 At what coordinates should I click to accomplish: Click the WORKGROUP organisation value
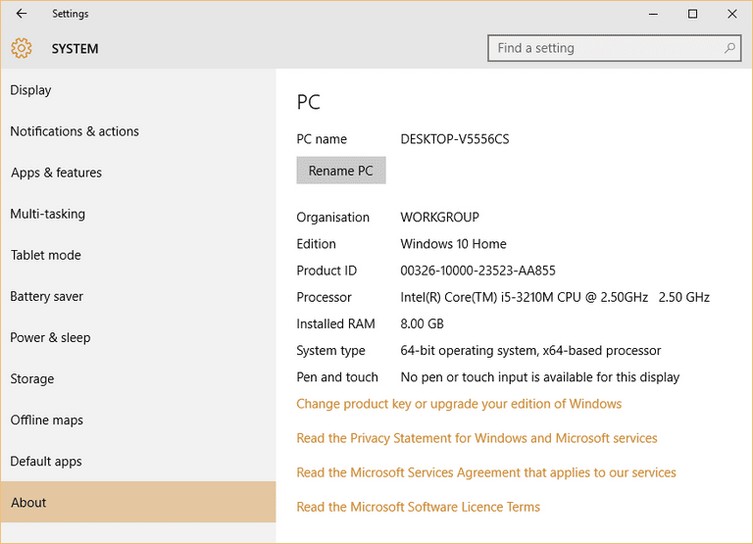[440, 218]
